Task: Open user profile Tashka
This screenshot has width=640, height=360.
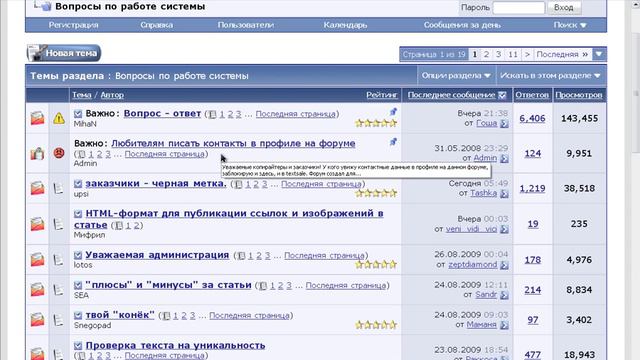Action: click(x=483, y=193)
